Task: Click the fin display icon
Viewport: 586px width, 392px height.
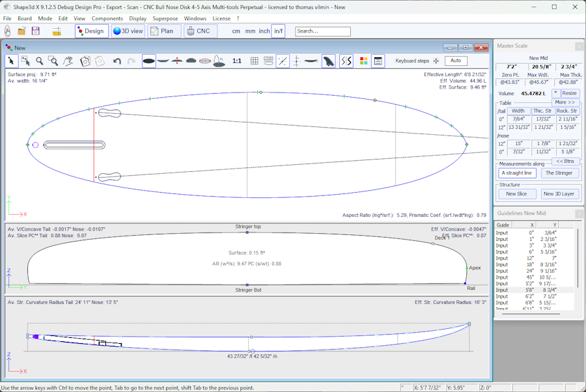Action: click(x=329, y=61)
